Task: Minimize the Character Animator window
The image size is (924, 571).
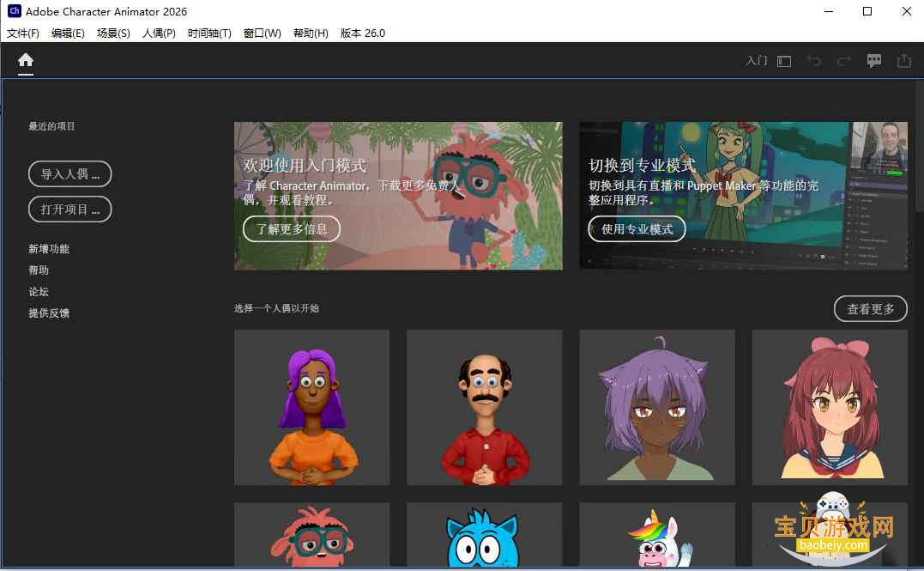Action: (829, 11)
